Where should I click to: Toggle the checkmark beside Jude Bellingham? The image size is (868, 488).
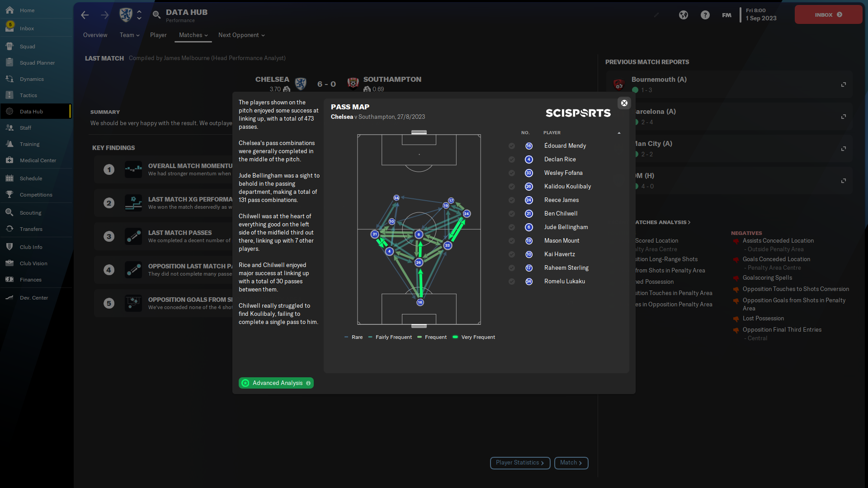(511, 227)
